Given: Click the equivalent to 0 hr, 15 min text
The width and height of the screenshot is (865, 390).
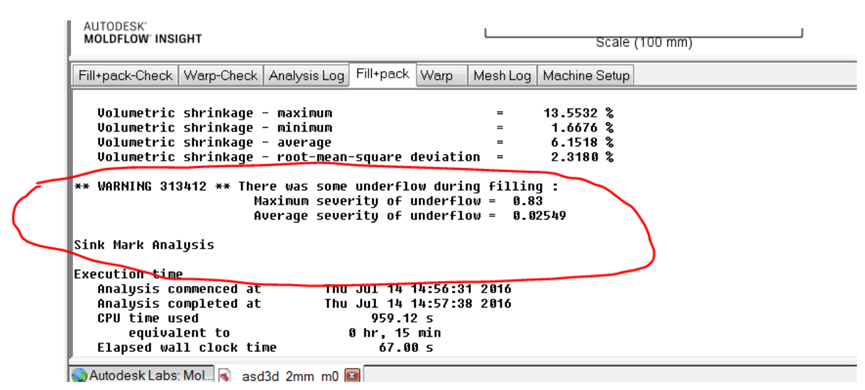Looking at the screenshot, I should (x=285, y=333).
